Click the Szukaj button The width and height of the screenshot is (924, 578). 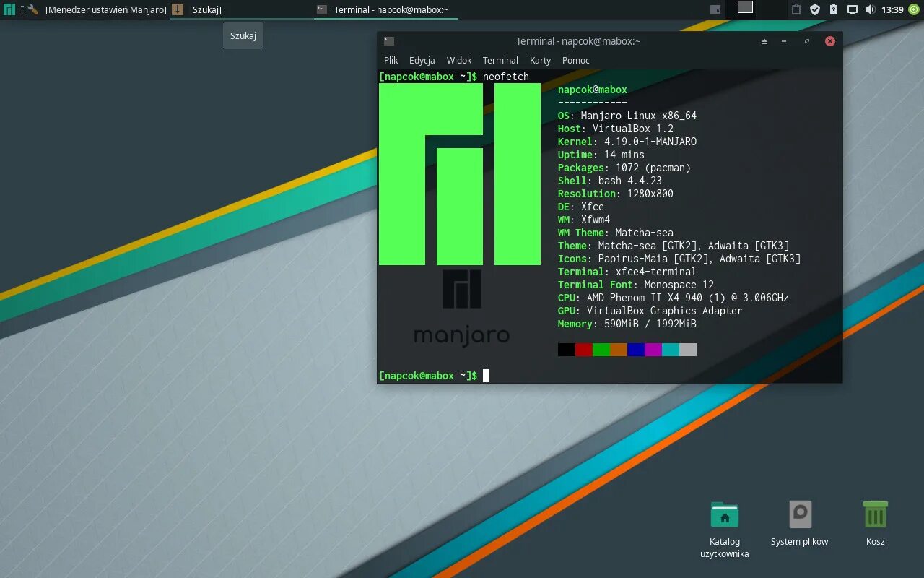tap(243, 35)
